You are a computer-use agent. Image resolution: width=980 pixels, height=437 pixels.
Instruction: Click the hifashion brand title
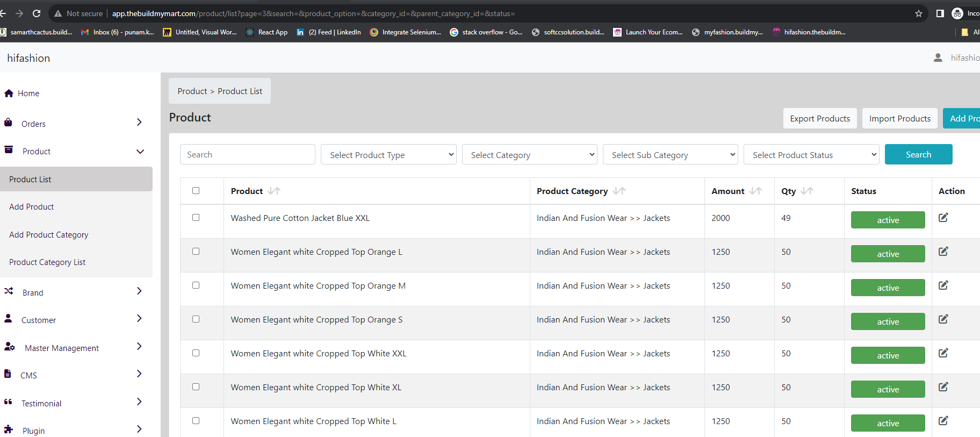click(x=28, y=58)
